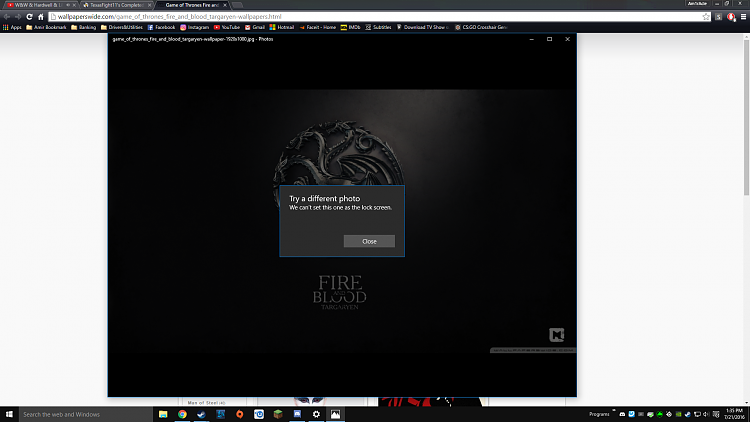Open the Discord taskbar icon

pyautogui.click(x=297, y=414)
